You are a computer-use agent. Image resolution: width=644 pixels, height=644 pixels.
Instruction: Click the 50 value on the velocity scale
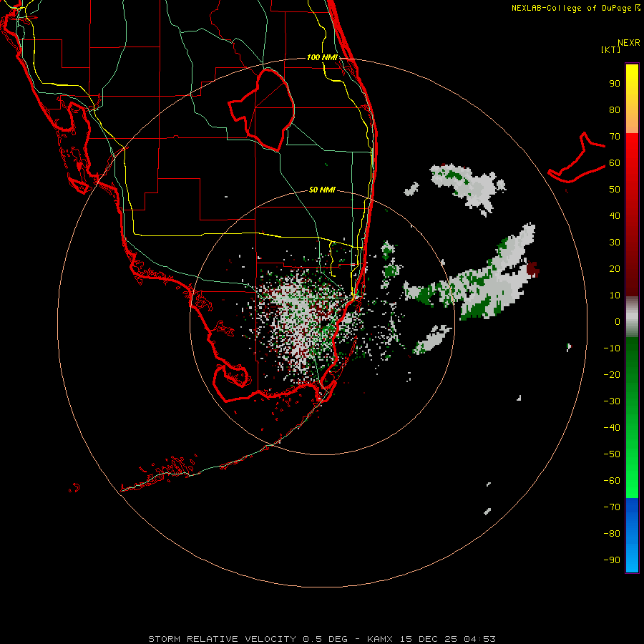coord(615,190)
